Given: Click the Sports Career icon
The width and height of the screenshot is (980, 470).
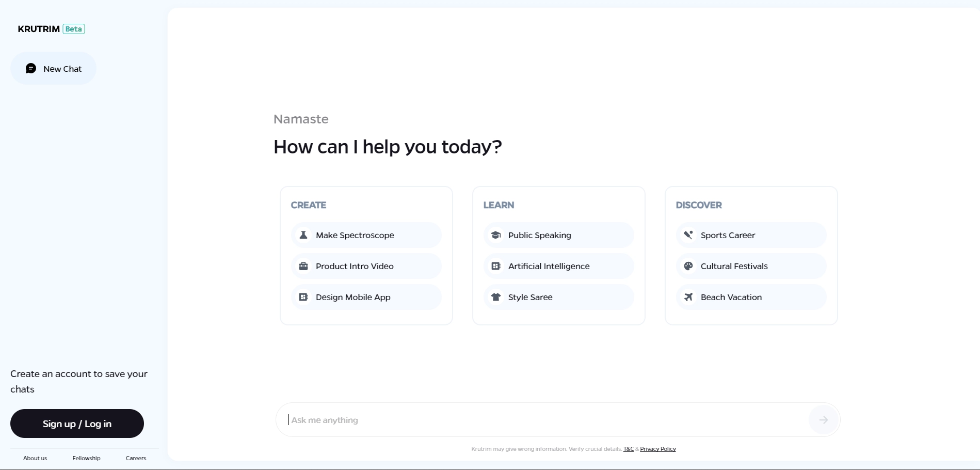Looking at the screenshot, I should 688,235.
